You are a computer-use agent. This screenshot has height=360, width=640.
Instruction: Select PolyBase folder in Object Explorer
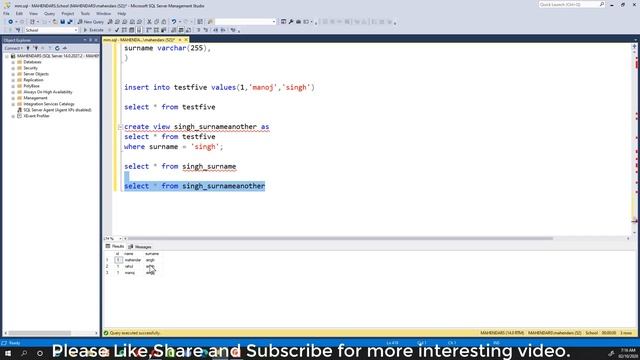pyautogui.click(x=31, y=86)
